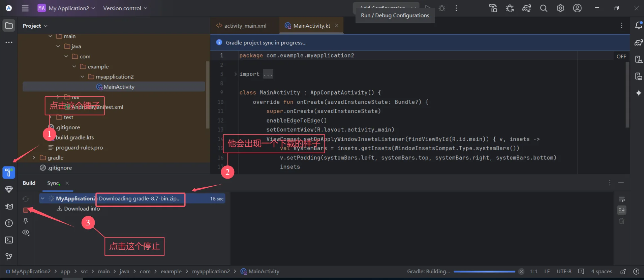The height and width of the screenshot is (280, 644).
Task: Toggle soft-wrap in Build output
Action: (x=622, y=199)
